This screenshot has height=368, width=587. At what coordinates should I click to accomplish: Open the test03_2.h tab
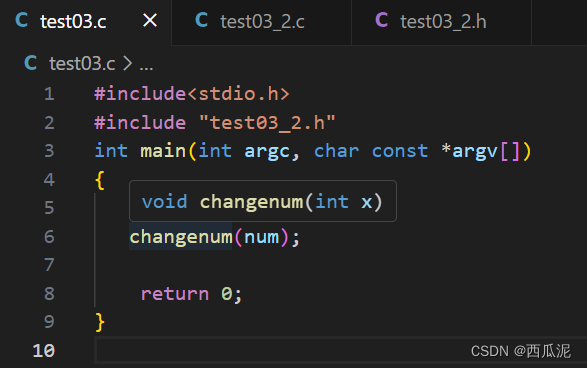click(x=442, y=22)
